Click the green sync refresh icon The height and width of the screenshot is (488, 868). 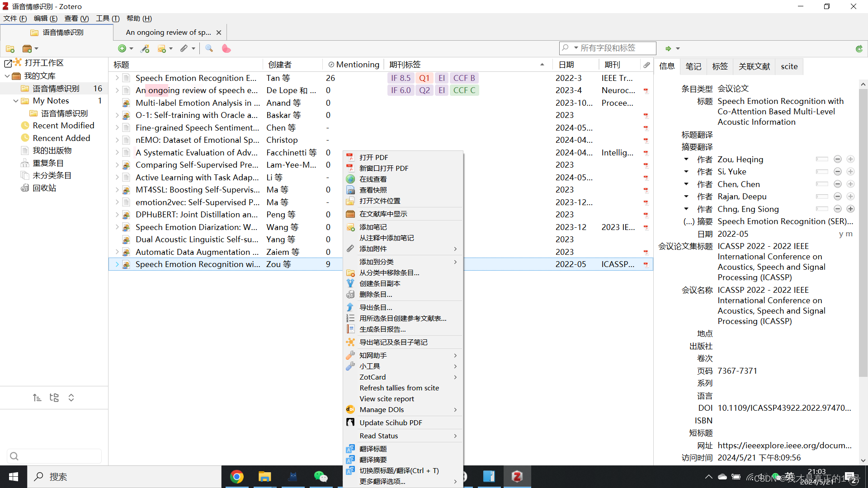859,48
